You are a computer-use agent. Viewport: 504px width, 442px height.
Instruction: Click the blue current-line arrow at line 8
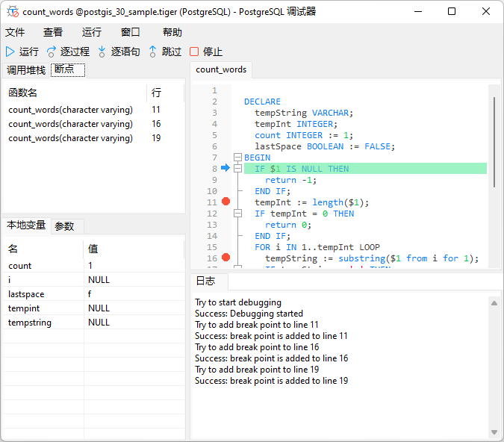pyautogui.click(x=225, y=169)
